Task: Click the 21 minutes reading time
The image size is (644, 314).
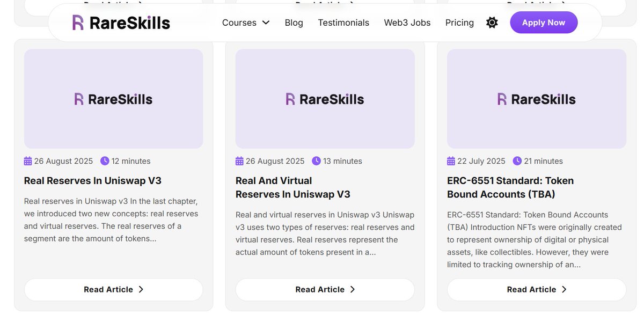Action: tap(543, 161)
